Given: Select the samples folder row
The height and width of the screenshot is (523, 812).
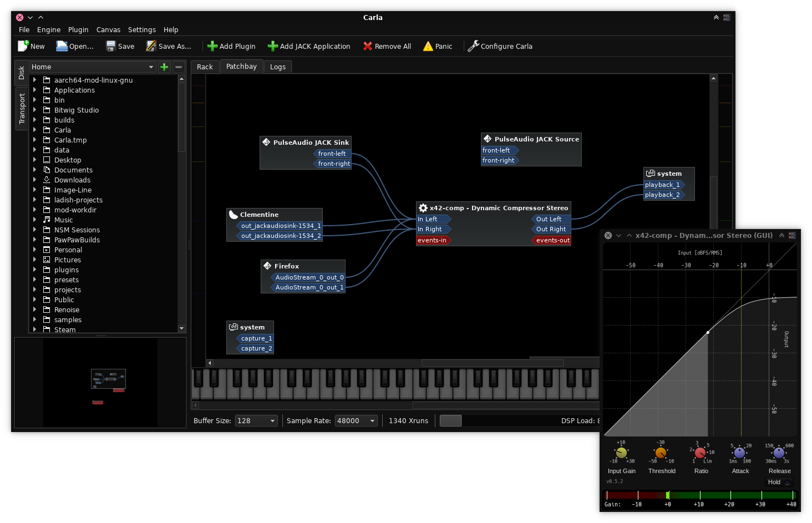Looking at the screenshot, I should [x=104, y=319].
